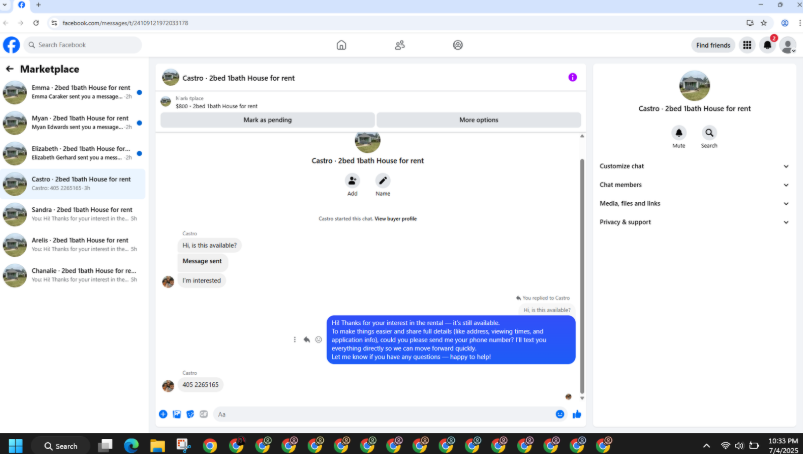Image resolution: width=803 pixels, height=454 pixels.
Task: Open the Friends icon in top navigation
Action: [399, 45]
